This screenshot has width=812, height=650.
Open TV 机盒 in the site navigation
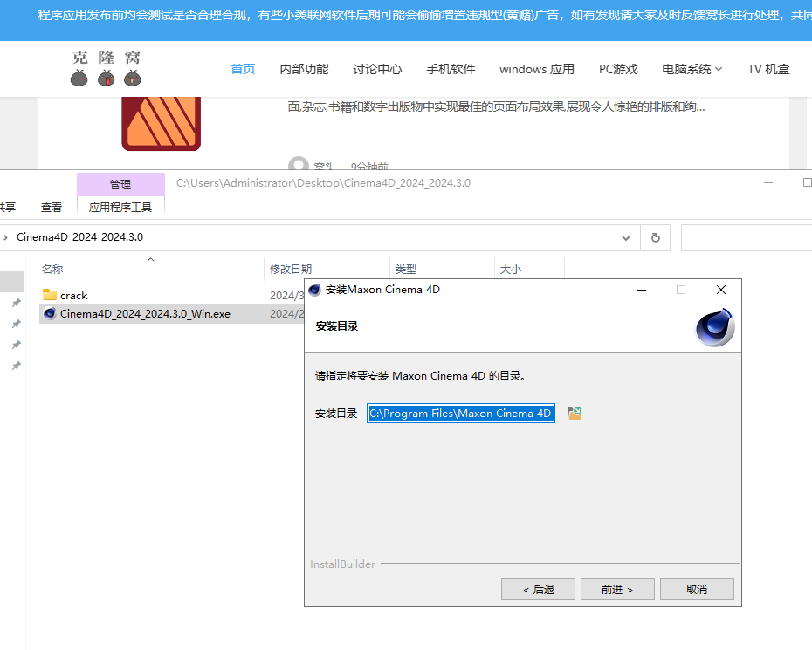(x=768, y=69)
